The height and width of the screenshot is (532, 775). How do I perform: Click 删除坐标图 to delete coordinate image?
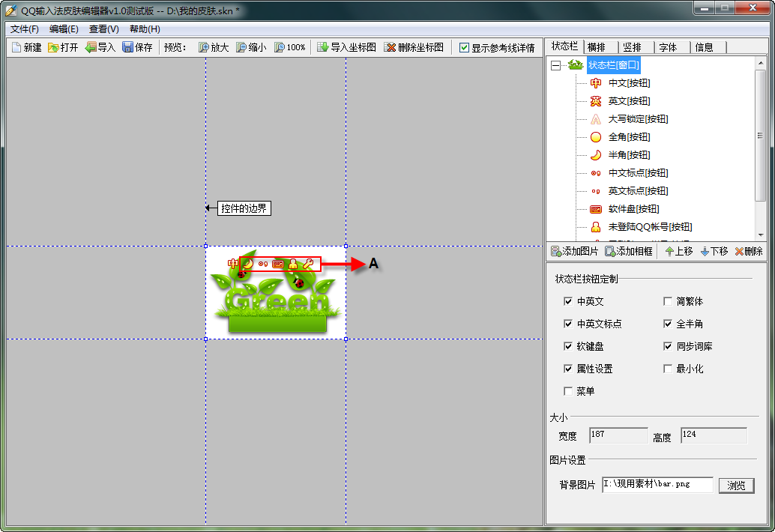click(x=414, y=47)
